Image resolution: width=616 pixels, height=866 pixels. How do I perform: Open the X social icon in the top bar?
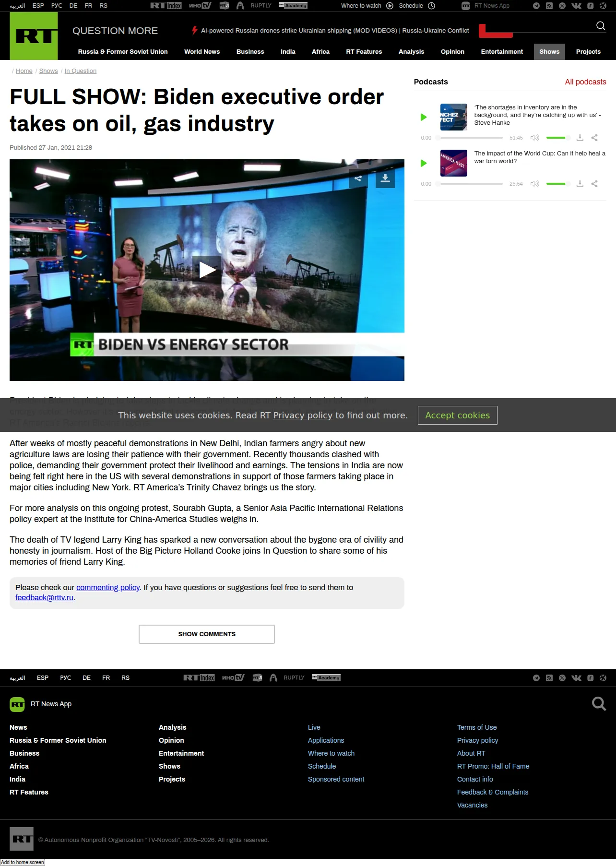coord(562,6)
